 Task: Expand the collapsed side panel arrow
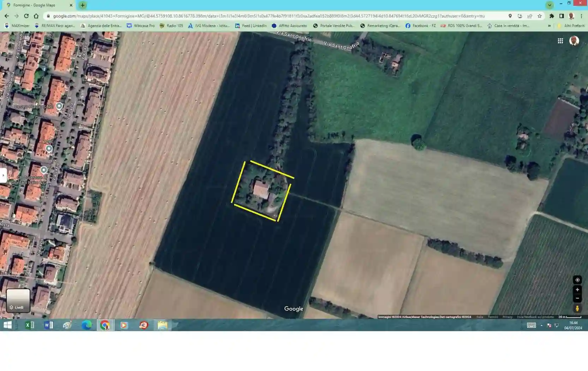(3, 175)
